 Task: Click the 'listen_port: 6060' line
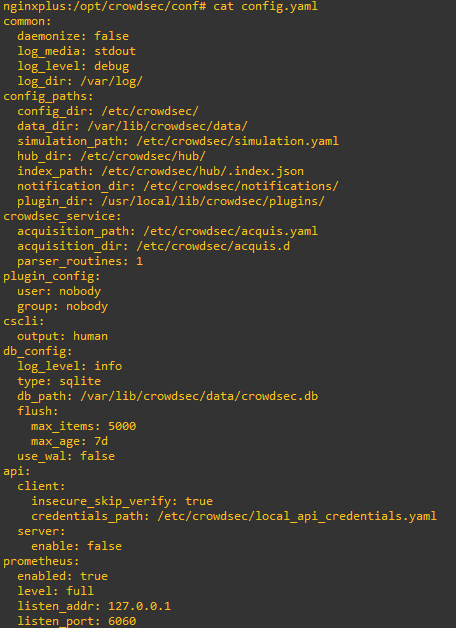pyautogui.click(x=76, y=621)
